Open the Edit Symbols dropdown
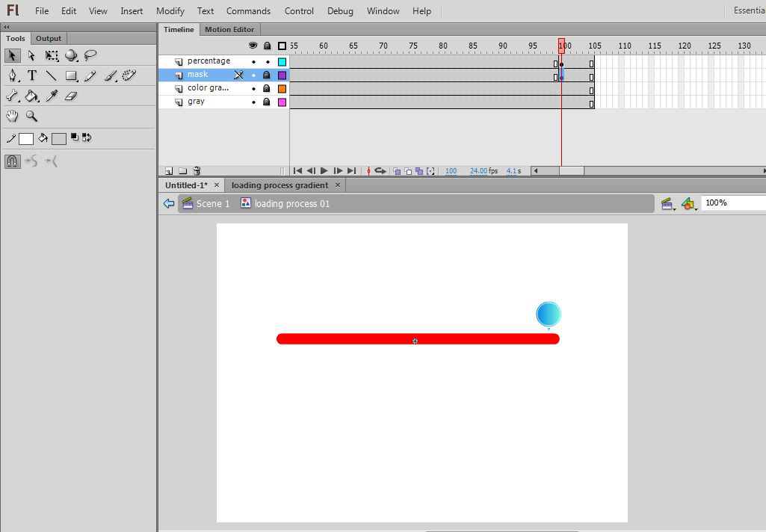The height and width of the screenshot is (532, 766). tap(689, 204)
